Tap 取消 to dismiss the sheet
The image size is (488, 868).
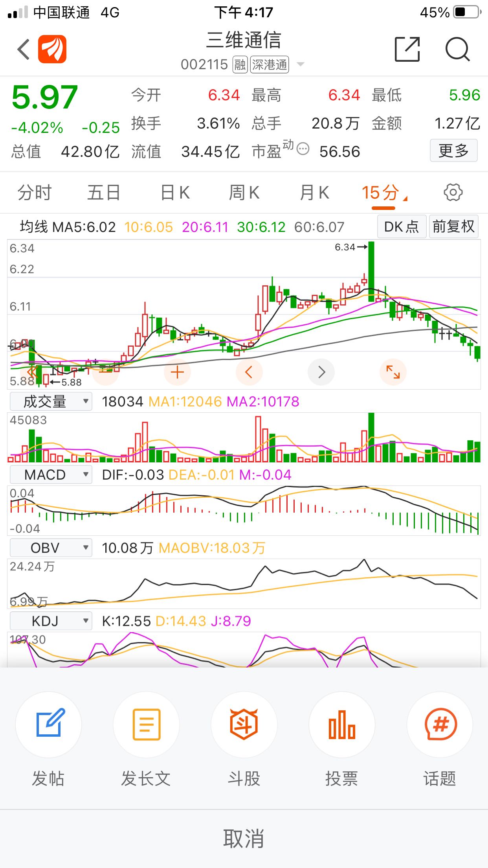point(244,839)
